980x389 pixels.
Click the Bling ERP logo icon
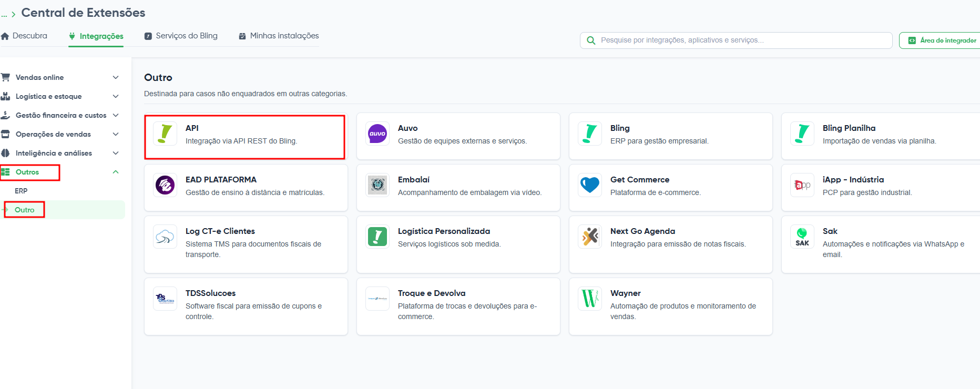pos(590,134)
